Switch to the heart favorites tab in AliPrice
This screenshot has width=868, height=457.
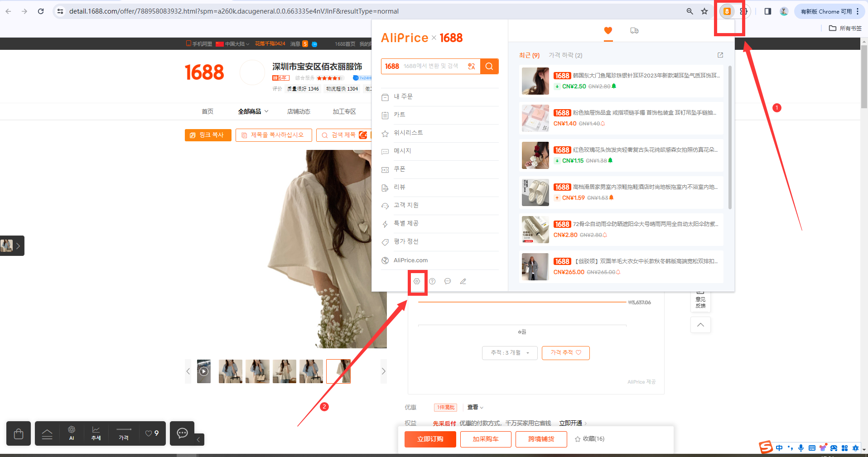[x=608, y=30]
